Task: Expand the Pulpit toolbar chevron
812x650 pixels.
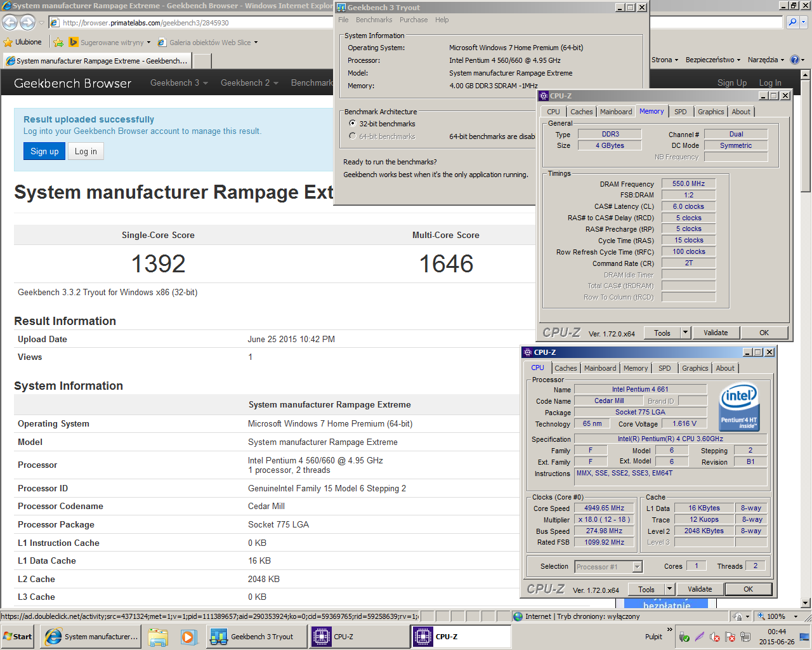Action: (670, 630)
